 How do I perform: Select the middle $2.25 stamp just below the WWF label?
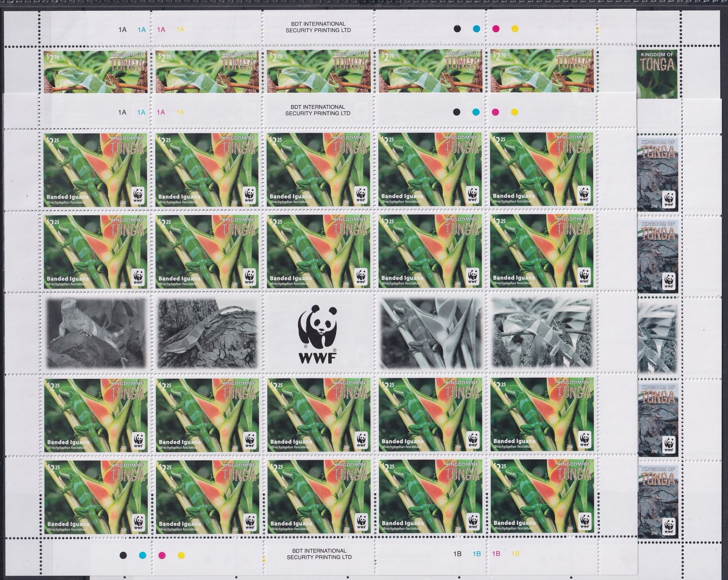click(x=319, y=415)
